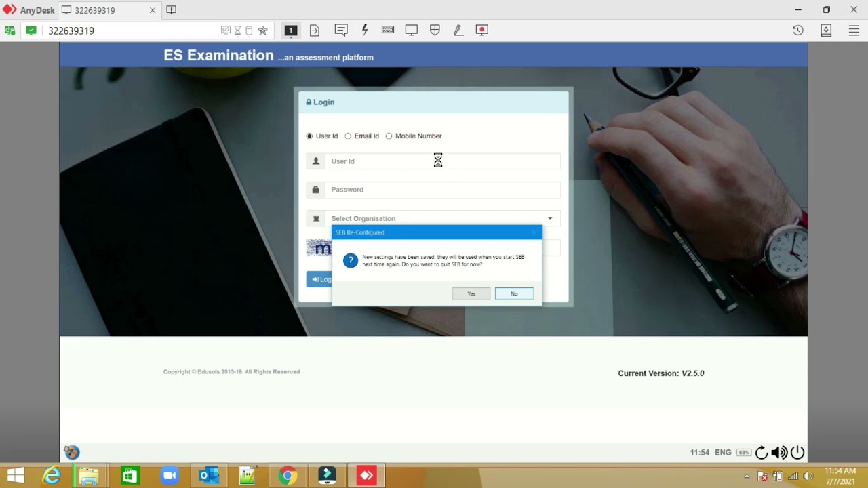
Task: Open Zoom from taskbar
Action: pos(169,476)
